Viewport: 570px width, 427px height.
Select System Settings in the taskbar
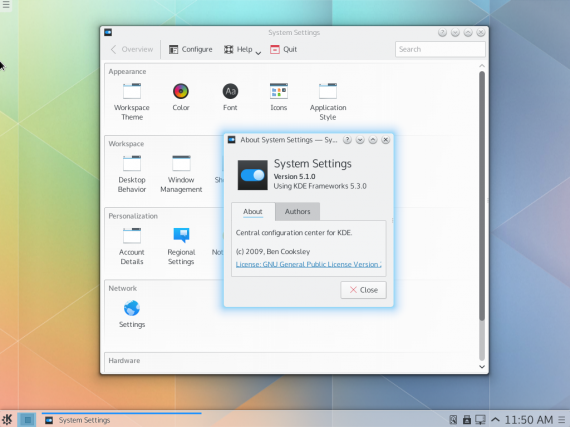121,420
